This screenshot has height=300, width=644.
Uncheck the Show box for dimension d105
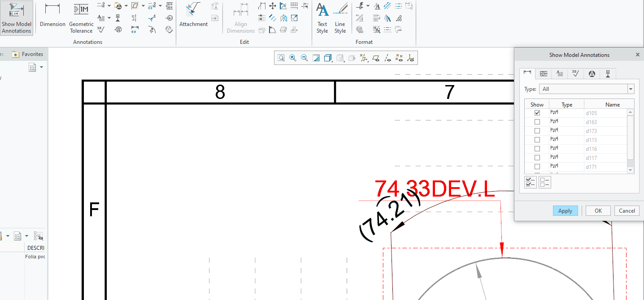[x=537, y=113]
